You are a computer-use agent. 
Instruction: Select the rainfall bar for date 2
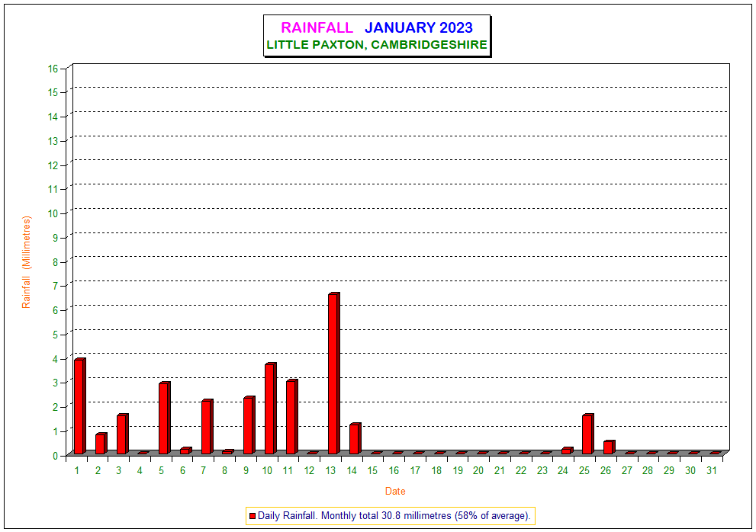click(x=101, y=444)
